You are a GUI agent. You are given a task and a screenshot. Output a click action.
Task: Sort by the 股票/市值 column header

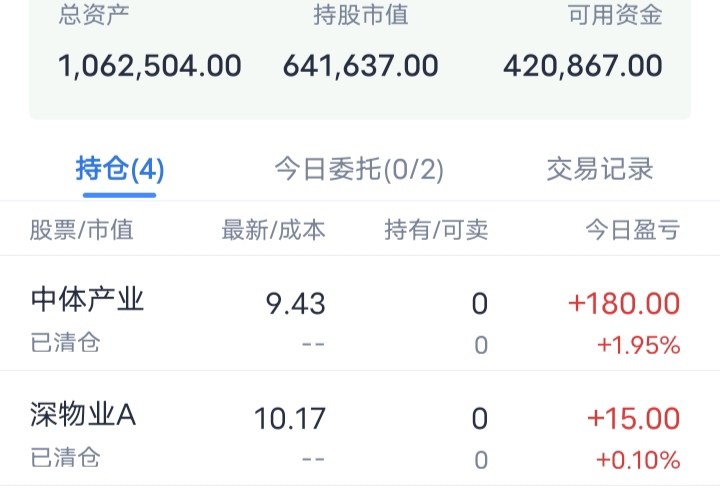(81, 230)
